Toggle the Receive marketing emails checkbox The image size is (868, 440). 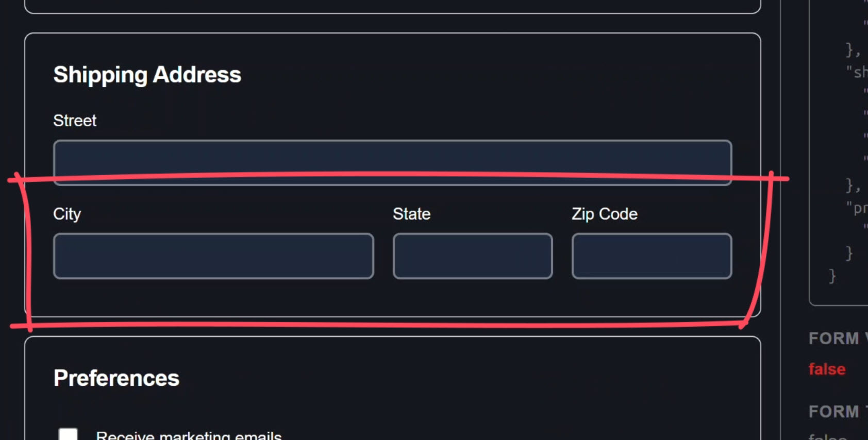(68, 435)
